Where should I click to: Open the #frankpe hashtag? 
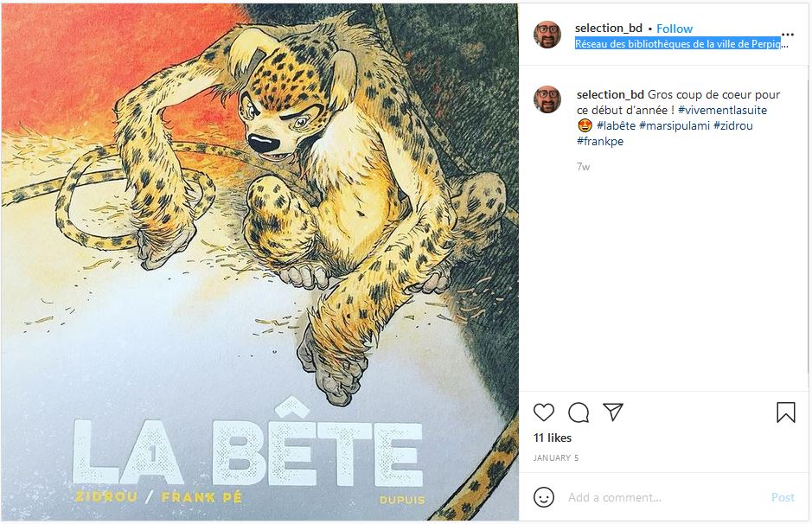(x=600, y=142)
